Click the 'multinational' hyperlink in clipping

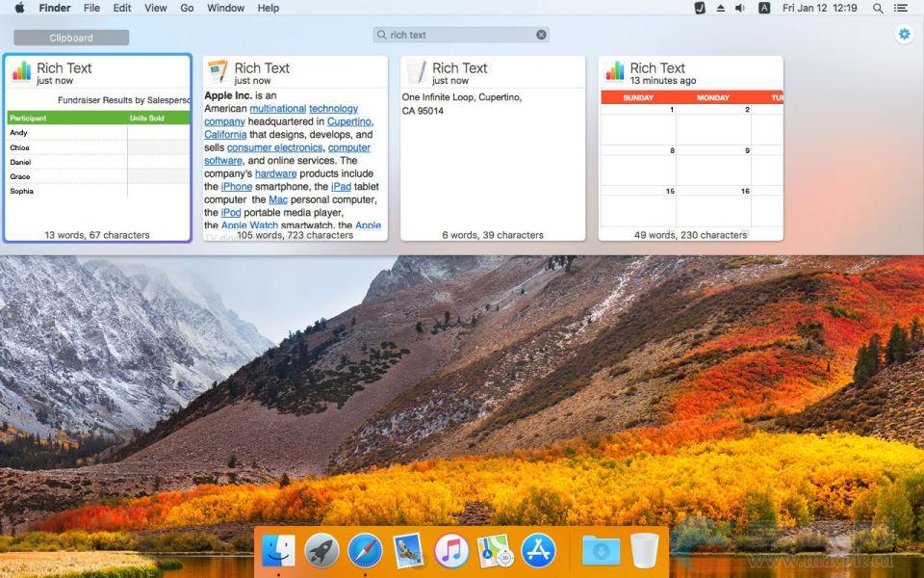pyautogui.click(x=277, y=109)
